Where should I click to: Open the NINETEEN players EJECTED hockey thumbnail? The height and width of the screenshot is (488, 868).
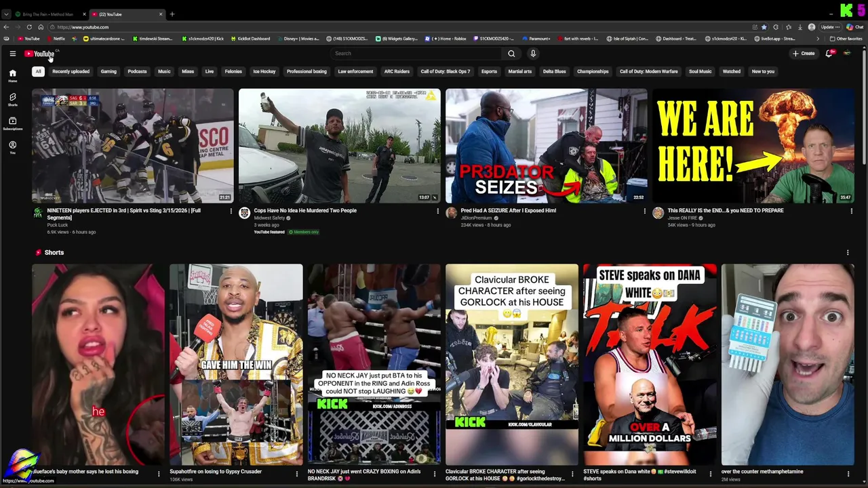tap(133, 146)
